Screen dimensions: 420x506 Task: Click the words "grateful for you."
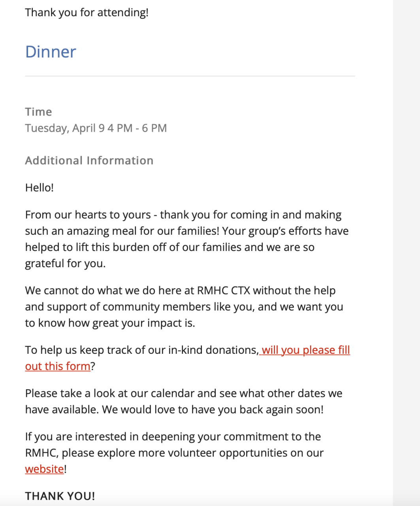(65, 263)
